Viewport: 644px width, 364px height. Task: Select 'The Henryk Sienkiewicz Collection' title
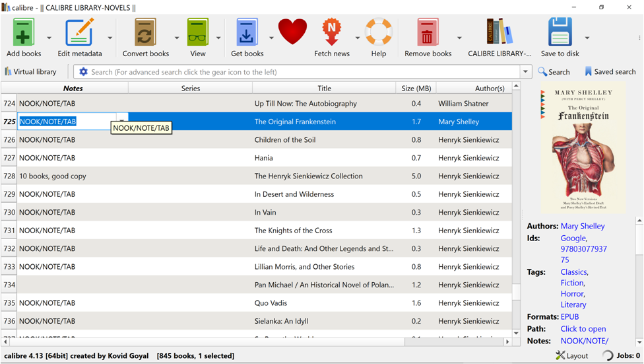click(x=308, y=176)
